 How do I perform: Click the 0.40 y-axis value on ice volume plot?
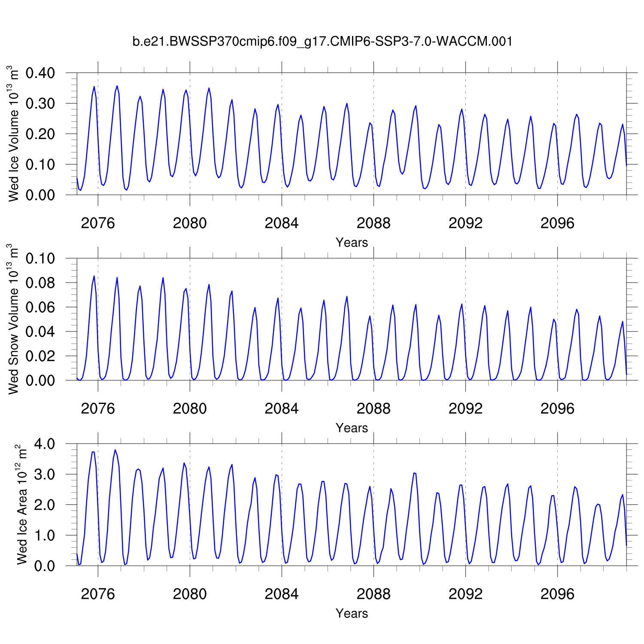coord(40,73)
